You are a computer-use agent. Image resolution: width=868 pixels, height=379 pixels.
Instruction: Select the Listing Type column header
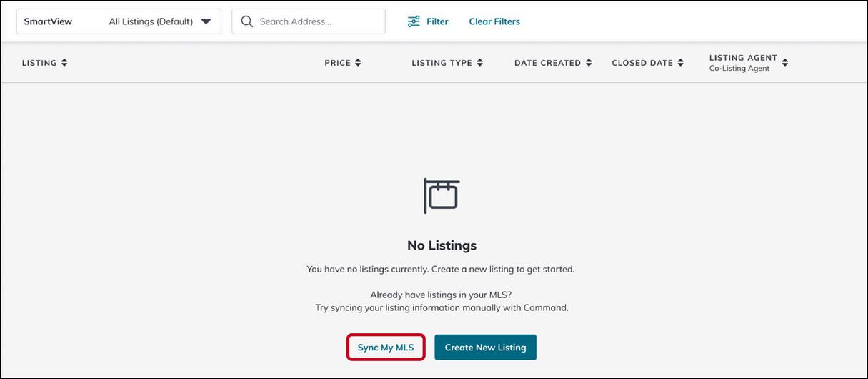click(x=442, y=63)
